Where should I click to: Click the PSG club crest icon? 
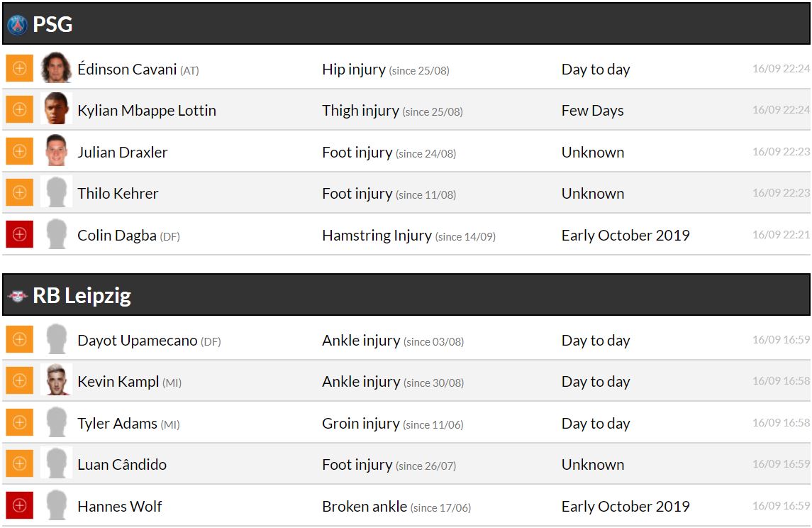[x=17, y=25]
